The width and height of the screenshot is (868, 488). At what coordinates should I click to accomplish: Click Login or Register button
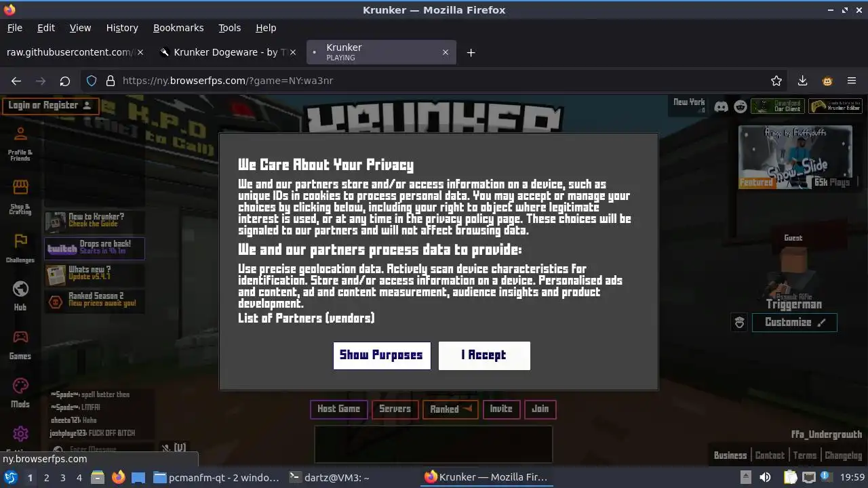click(50, 106)
